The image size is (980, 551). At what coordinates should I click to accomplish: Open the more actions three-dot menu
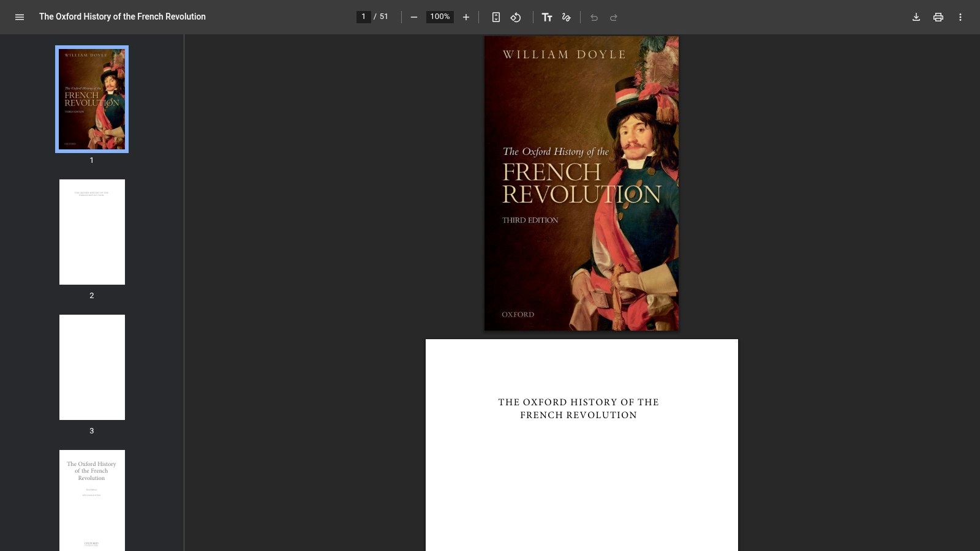960,17
